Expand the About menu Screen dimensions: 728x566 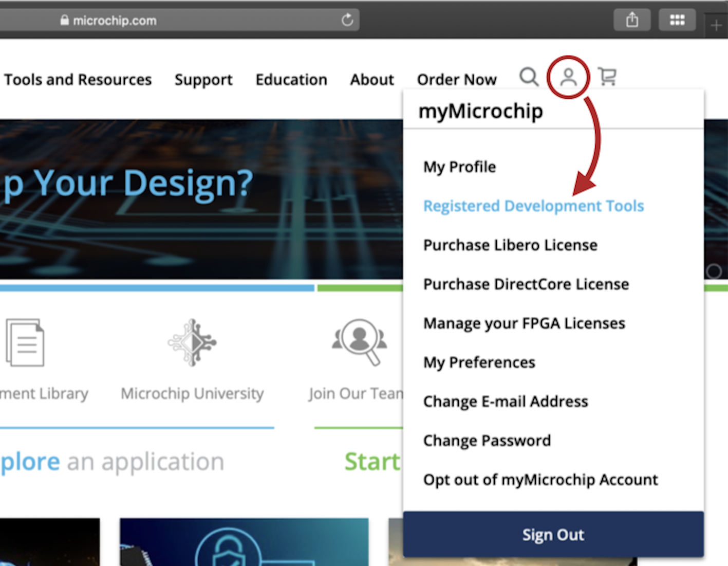[372, 80]
